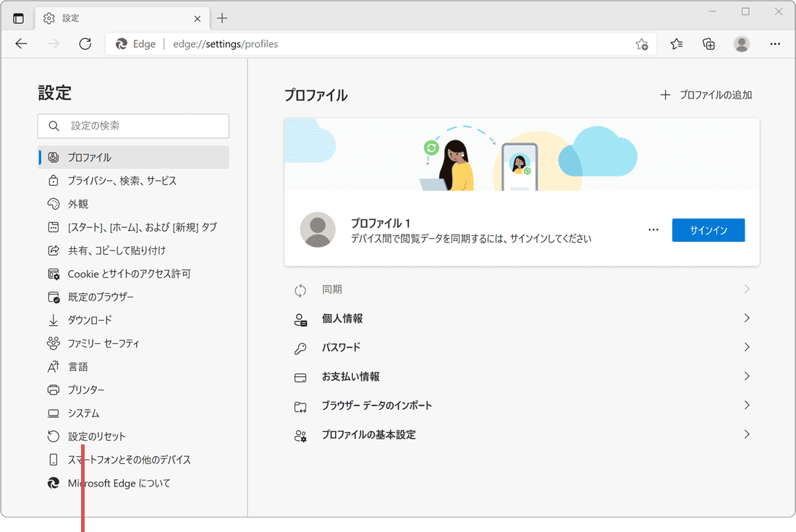
Task: Open the ダウンロード settings section icon
Action: 53,319
